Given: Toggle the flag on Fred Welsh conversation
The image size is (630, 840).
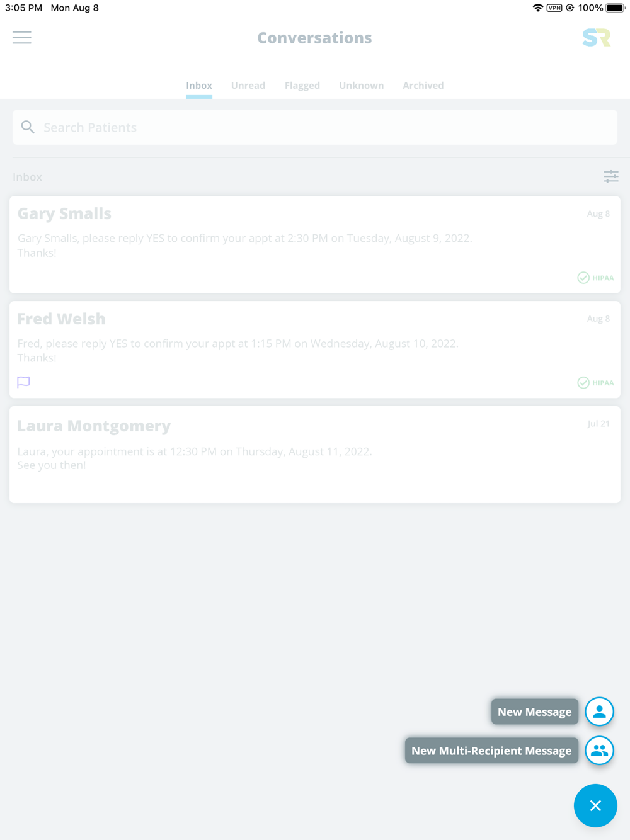Looking at the screenshot, I should pyautogui.click(x=23, y=382).
